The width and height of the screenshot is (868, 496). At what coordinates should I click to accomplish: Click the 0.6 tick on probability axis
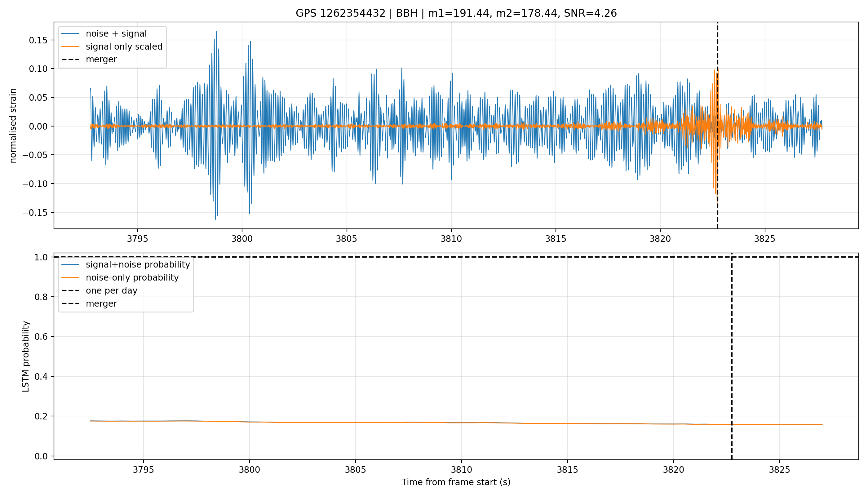tap(41, 337)
